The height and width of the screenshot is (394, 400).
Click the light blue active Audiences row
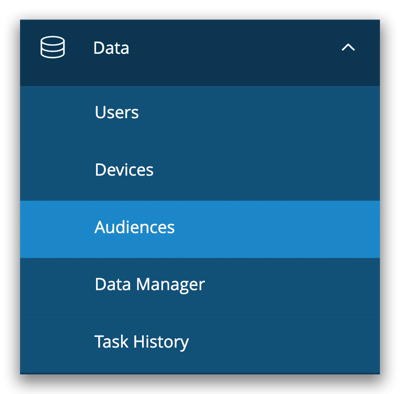(x=200, y=229)
